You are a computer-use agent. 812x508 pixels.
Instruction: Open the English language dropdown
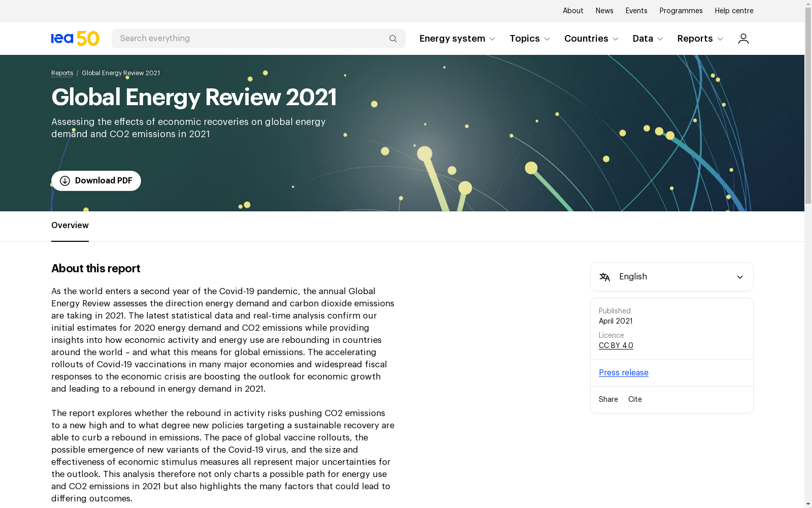pos(672,277)
